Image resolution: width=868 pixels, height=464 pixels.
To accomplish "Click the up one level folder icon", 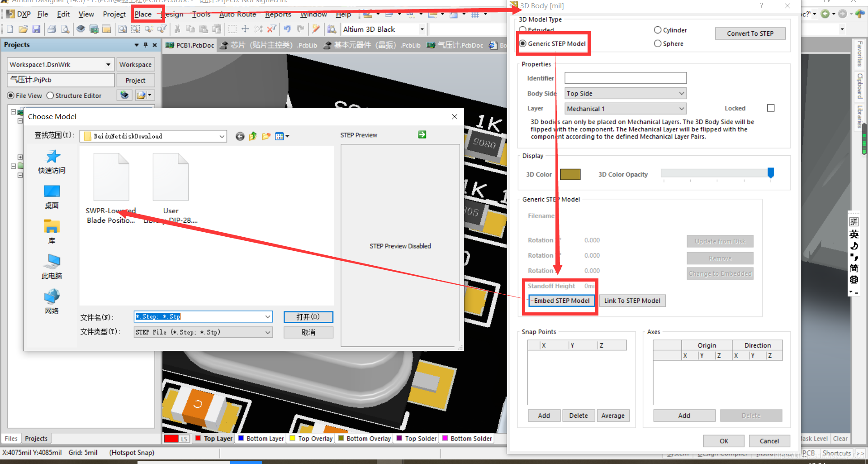I will (253, 136).
